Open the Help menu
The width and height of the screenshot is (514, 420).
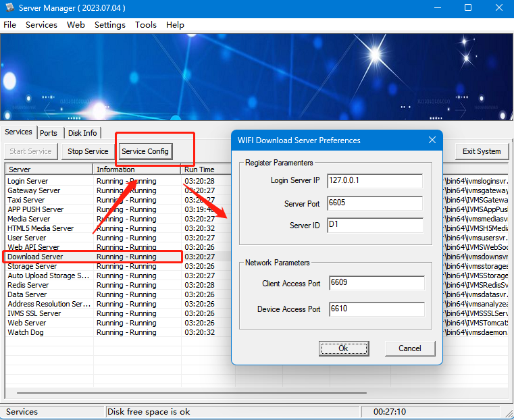tap(175, 25)
